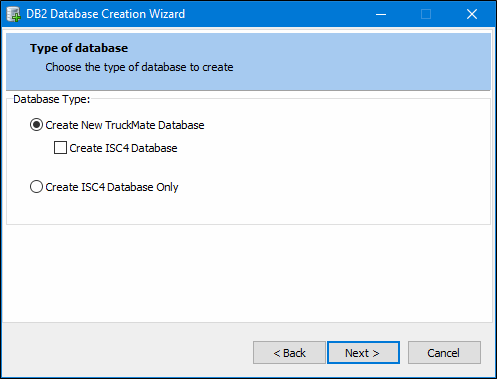Click the bold Type of database heading
The height and width of the screenshot is (379, 497).
(x=79, y=48)
